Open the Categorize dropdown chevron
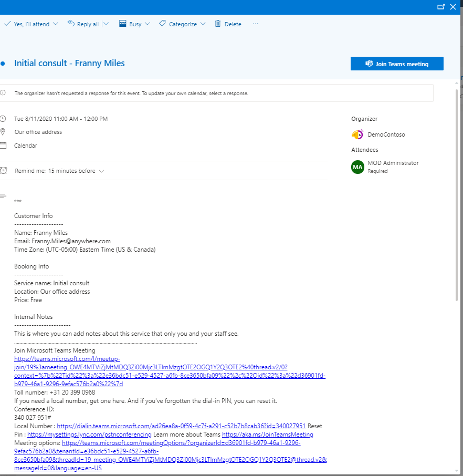Image resolution: width=463 pixels, height=476 pixels. [x=203, y=24]
